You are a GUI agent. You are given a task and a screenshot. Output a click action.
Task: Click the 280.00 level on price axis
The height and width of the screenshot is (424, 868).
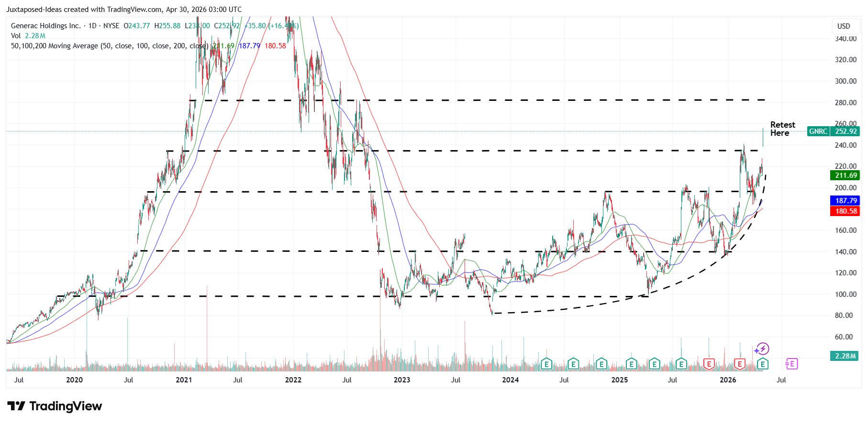pos(846,103)
